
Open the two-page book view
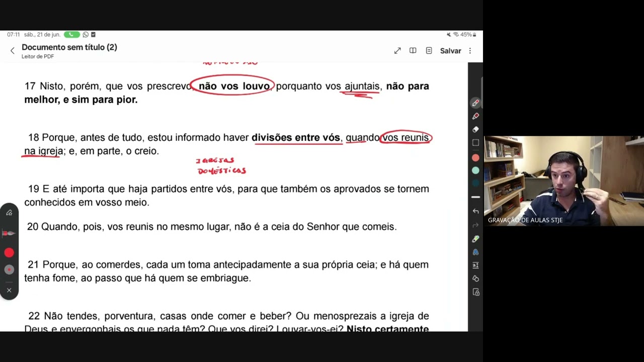413,51
